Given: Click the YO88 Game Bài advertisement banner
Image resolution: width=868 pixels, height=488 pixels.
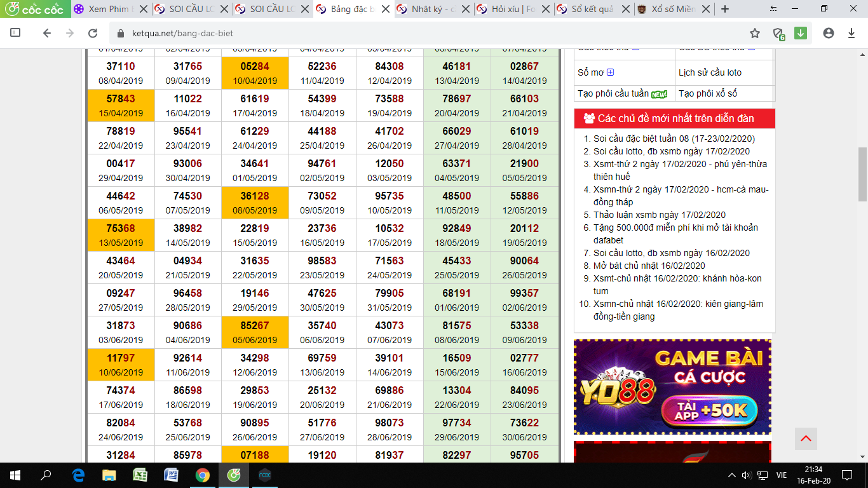Looking at the screenshot, I should 672,387.
